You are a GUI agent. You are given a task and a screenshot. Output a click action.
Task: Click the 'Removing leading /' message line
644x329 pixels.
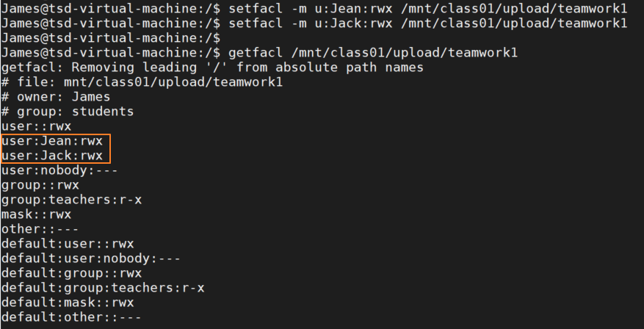(x=212, y=68)
